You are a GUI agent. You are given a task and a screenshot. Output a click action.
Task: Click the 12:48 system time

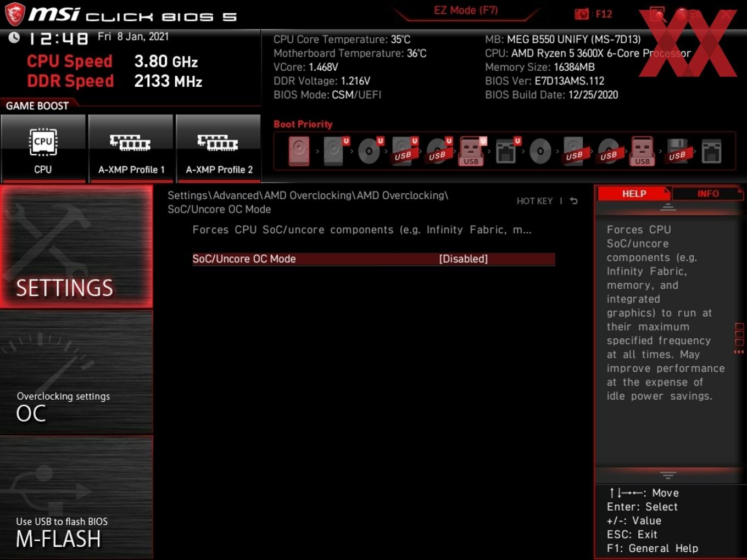coord(58,38)
